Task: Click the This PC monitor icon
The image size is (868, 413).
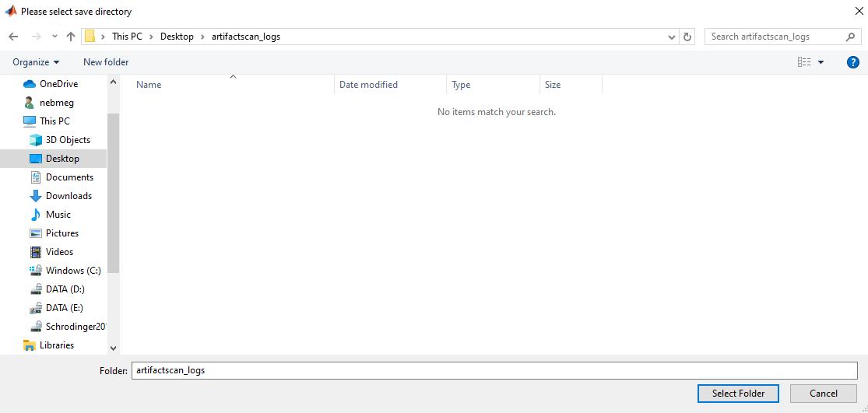Action: click(x=30, y=121)
